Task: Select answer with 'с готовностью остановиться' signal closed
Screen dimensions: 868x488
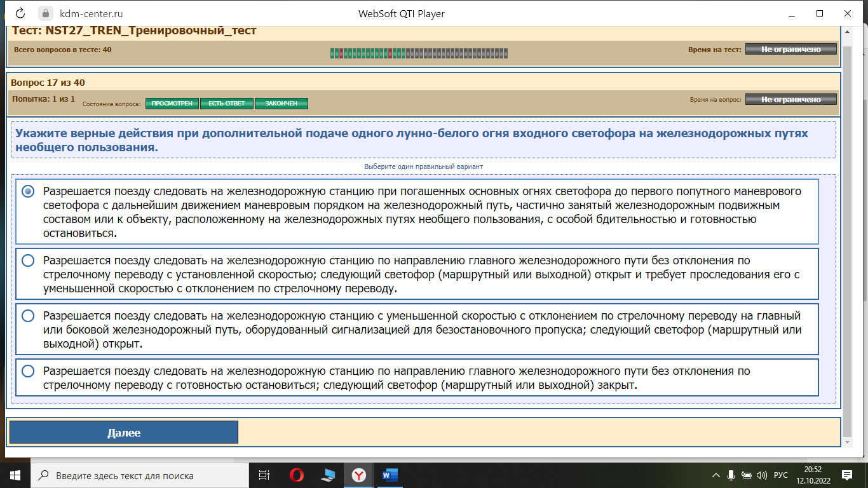Action: point(416,377)
